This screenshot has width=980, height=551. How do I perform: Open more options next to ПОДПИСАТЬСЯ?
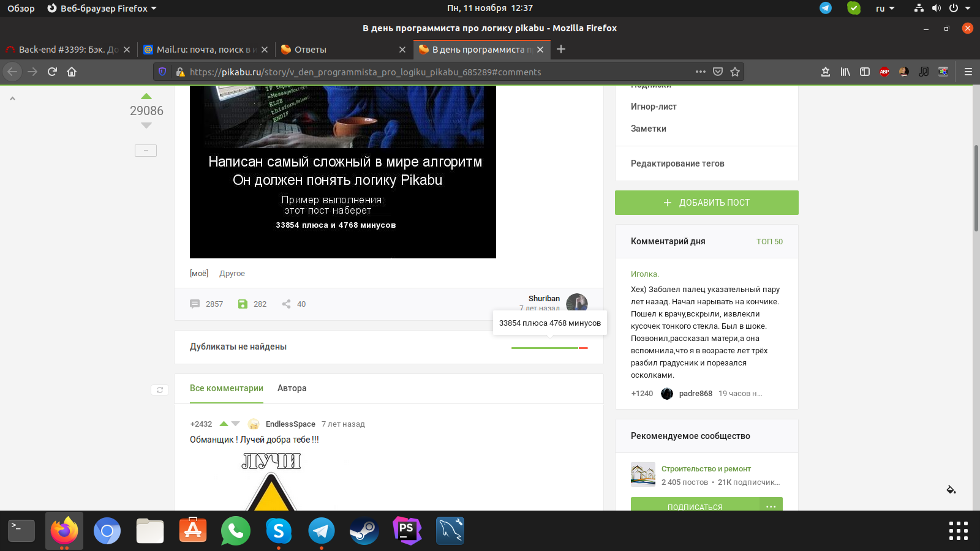pos(771,505)
